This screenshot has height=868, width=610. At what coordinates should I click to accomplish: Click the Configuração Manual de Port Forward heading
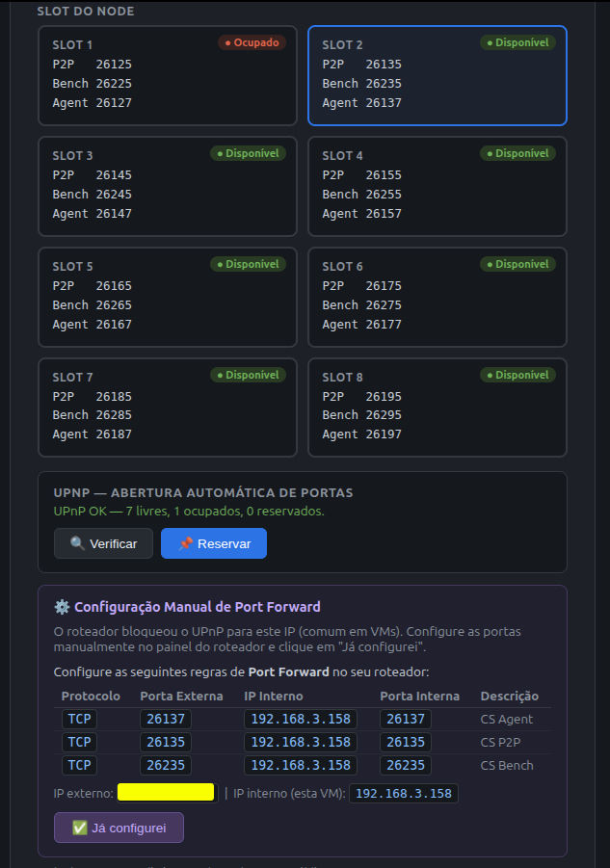point(197,607)
